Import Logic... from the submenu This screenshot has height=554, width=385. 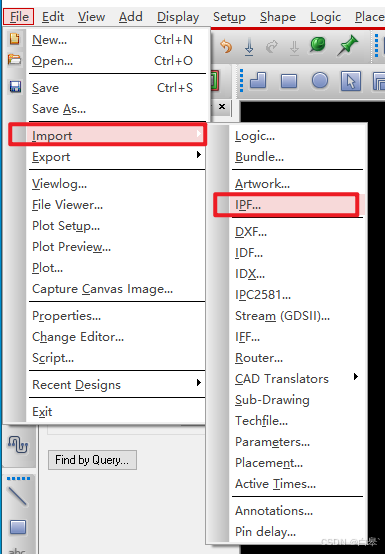(297, 136)
